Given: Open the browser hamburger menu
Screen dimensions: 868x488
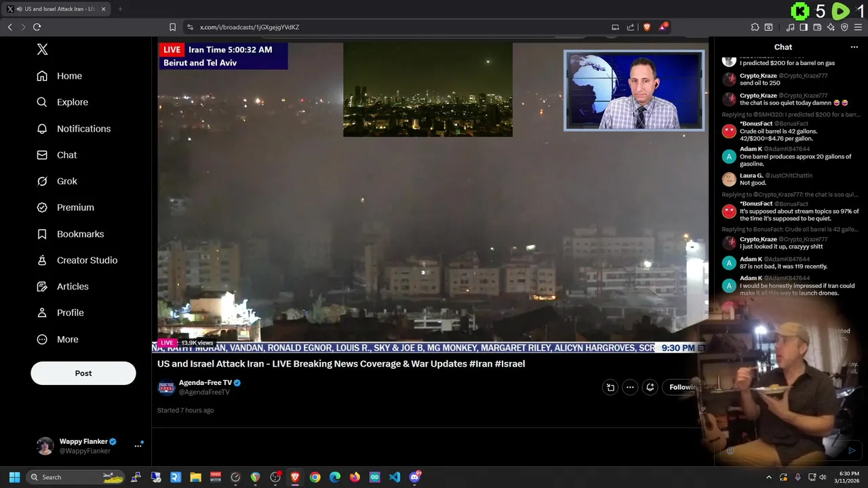Looking at the screenshot, I should (x=858, y=27).
